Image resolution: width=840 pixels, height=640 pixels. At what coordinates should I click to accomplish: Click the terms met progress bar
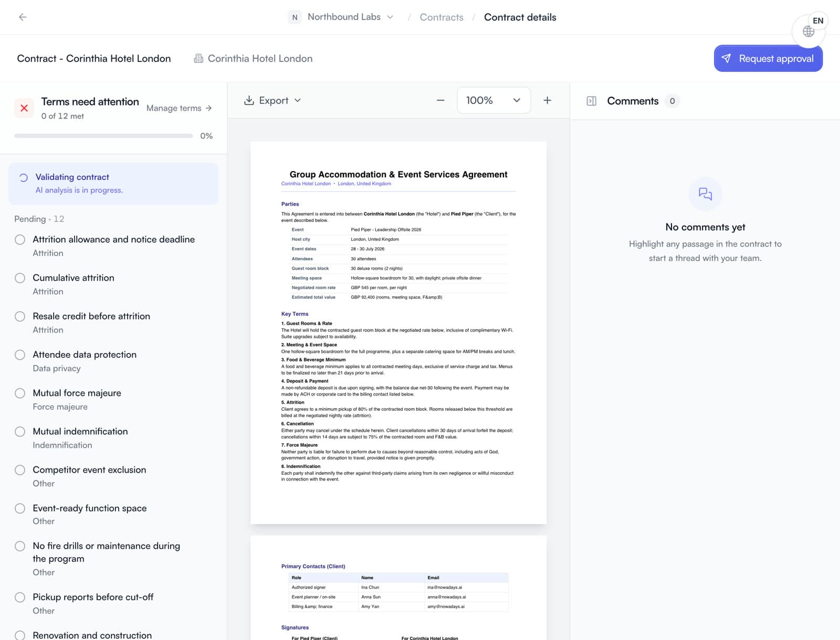pyautogui.click(x=103, y=136)
